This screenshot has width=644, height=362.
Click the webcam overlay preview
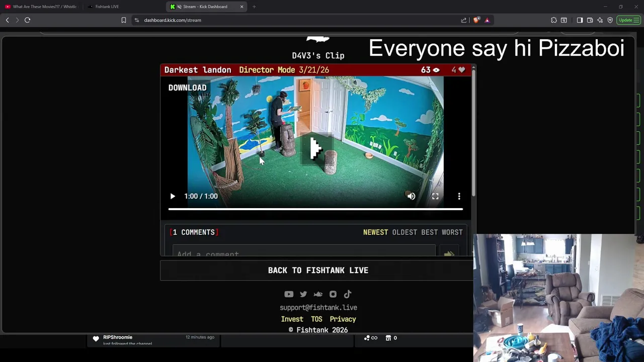558,298
